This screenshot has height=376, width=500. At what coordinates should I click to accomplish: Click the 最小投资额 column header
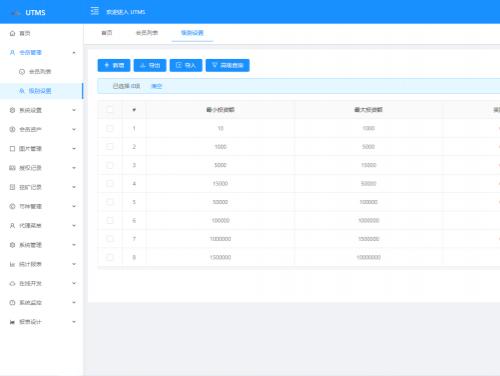pyautogui.click(x=220, y=110)
